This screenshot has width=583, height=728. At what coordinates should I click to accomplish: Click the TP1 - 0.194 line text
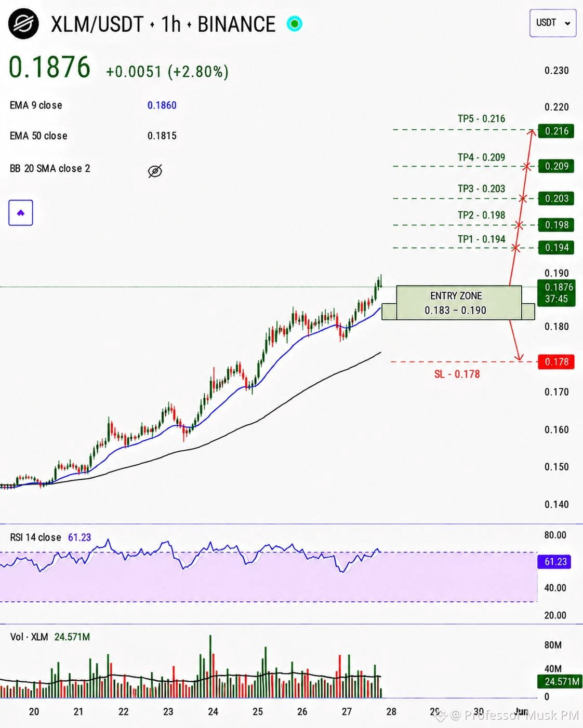point(481,239)
